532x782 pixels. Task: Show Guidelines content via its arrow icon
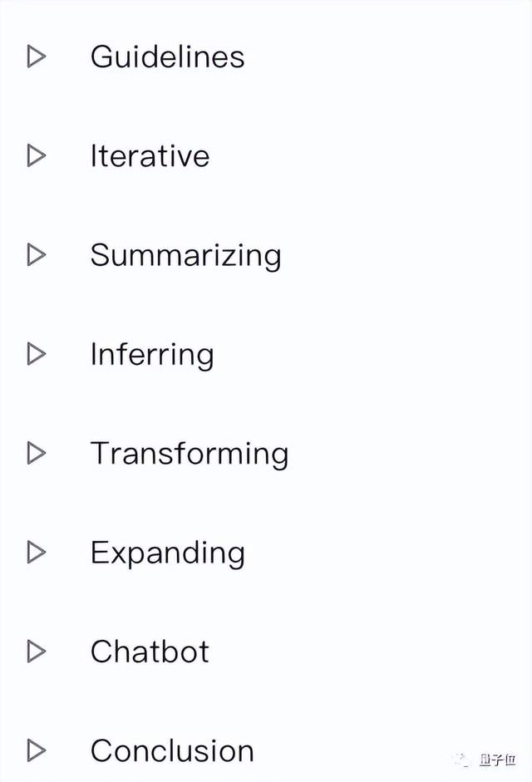36,57
